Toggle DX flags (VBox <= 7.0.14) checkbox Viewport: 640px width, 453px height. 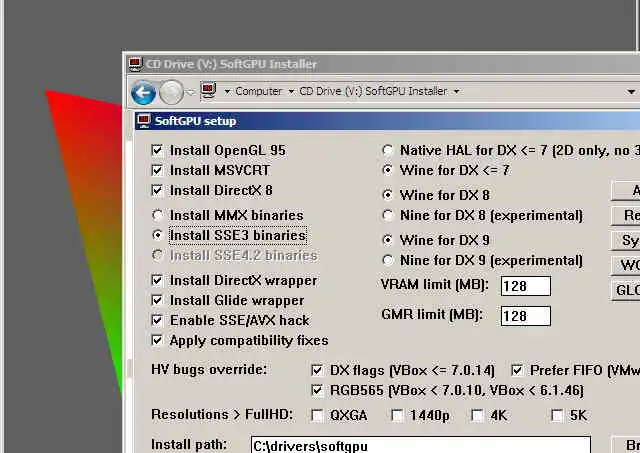click(x=317, y=370)
